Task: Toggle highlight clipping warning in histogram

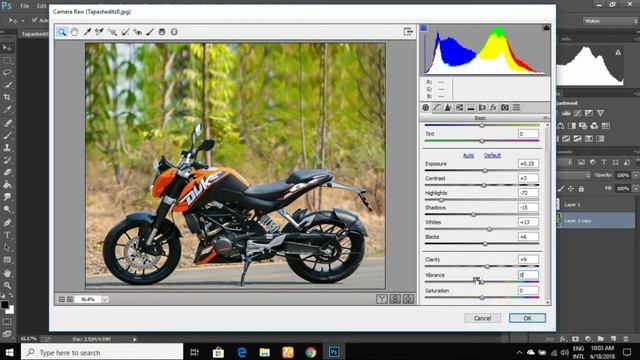Action: coord(546,28)
